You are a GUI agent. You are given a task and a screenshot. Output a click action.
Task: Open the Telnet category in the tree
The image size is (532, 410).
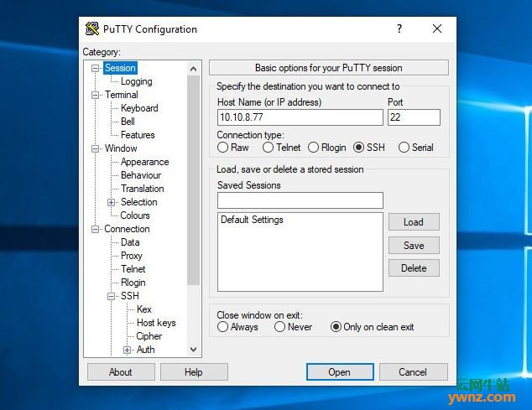133,269
